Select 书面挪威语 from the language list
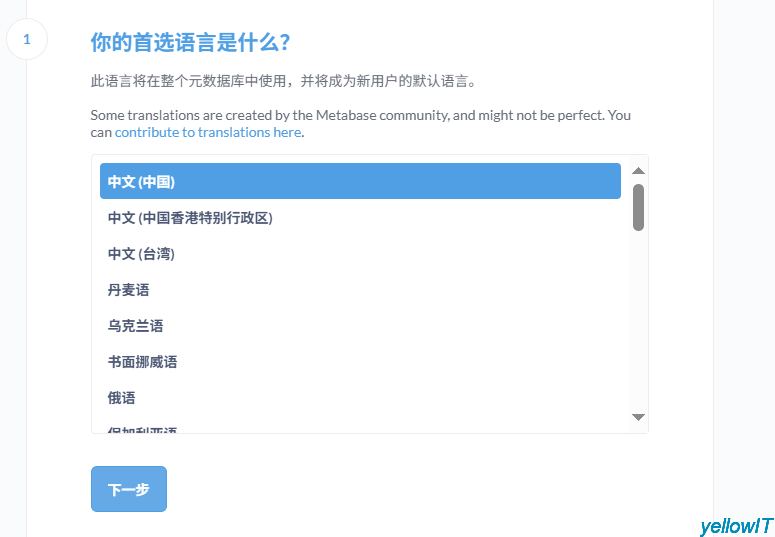 [142, 362]
